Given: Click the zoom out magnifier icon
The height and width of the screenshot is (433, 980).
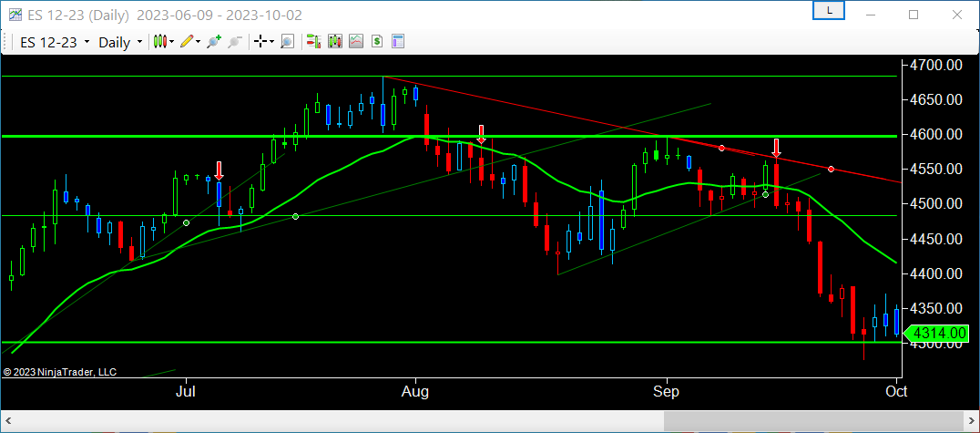Looking at the screenshot, I should pos(235,42).
